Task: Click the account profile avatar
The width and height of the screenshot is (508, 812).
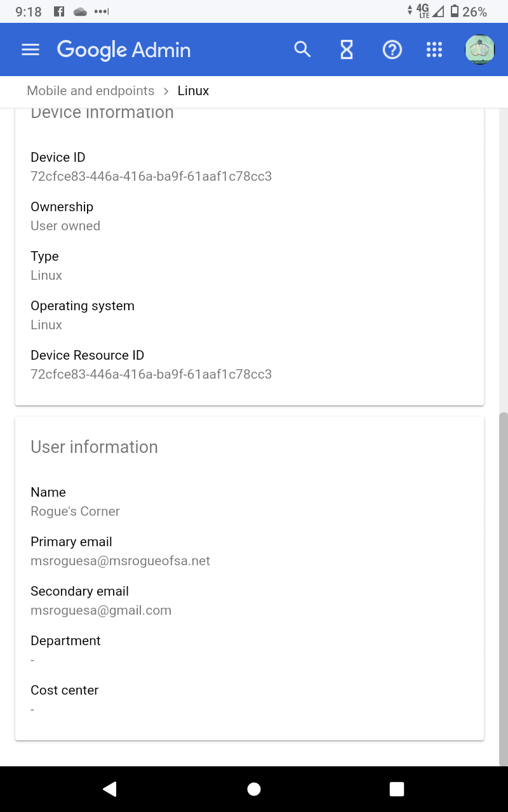Action: click(x=479, y=49)
